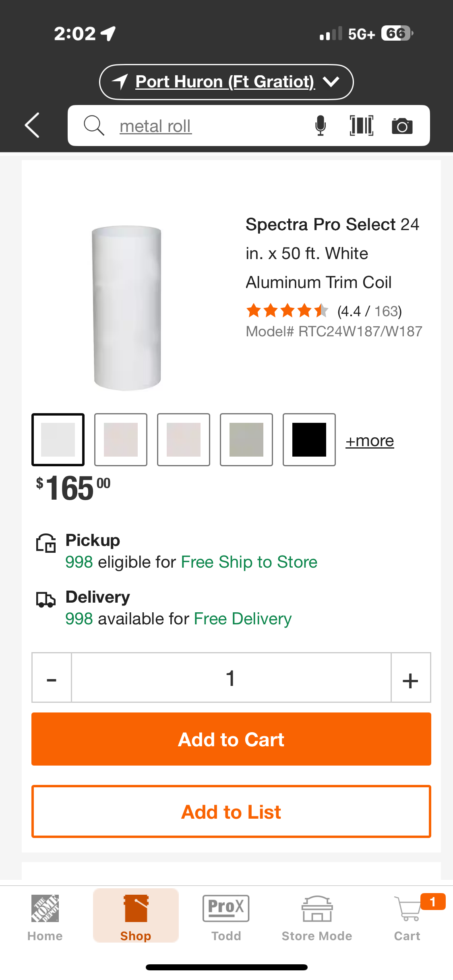Show +more color options
453x980 pixels.
370,441
